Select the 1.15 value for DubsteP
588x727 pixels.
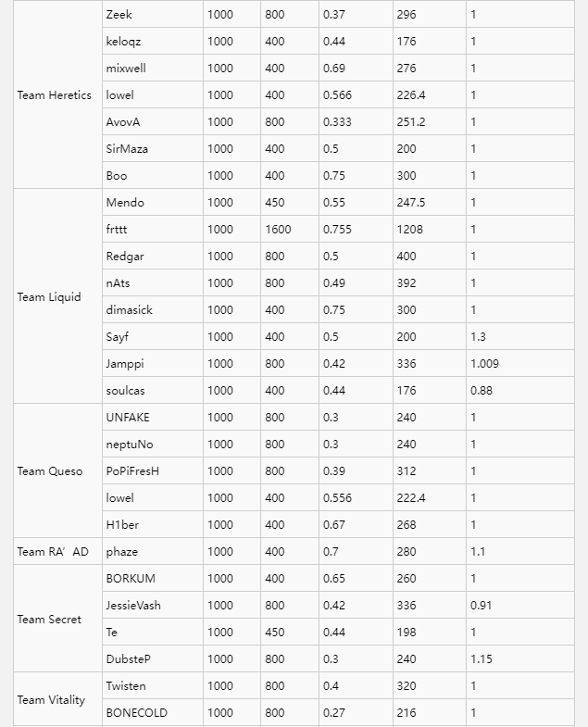tap(482, 659)
